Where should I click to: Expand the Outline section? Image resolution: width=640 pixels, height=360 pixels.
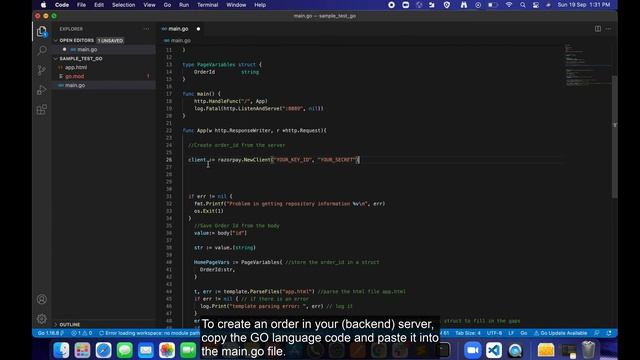click(69, 324)
